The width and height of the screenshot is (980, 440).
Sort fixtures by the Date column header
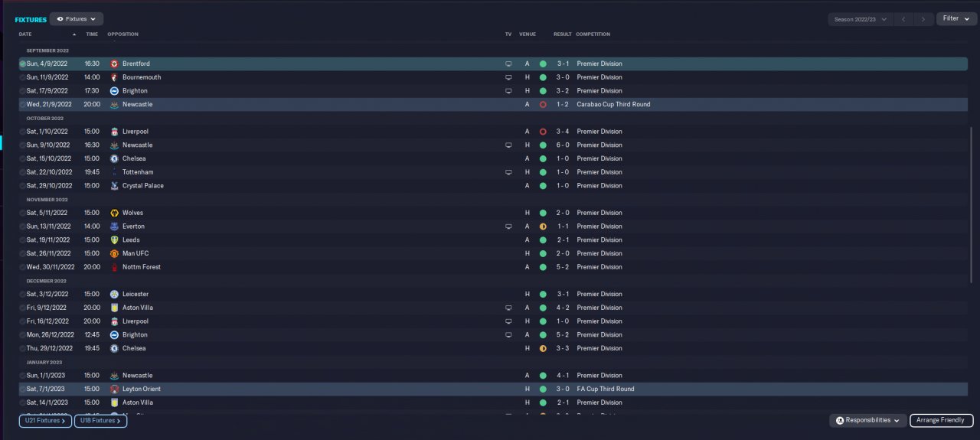(x=25, y=34)
